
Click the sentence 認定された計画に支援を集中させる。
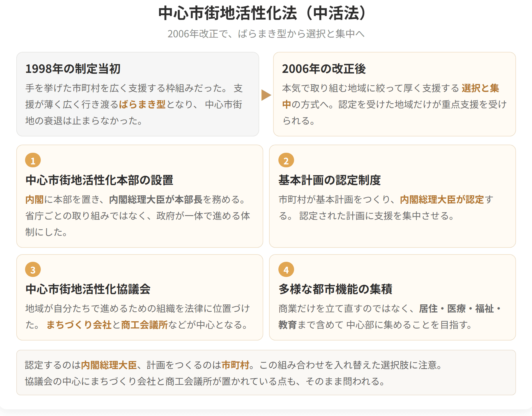click(377, 216)
